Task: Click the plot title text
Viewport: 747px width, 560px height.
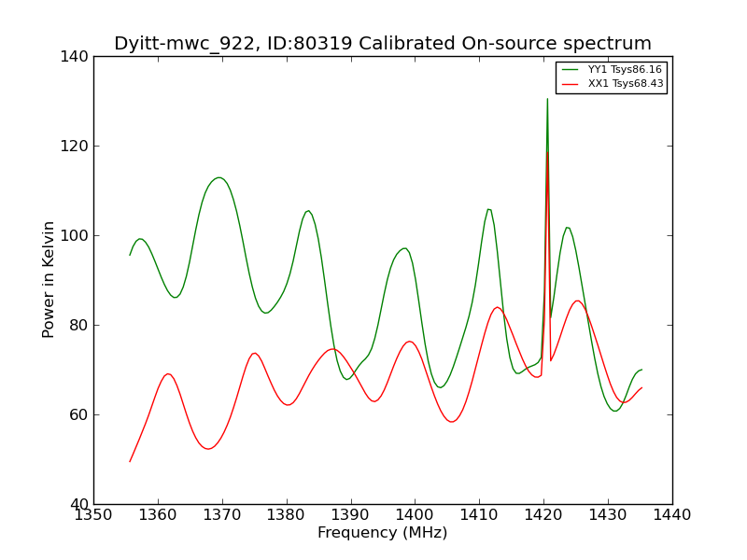Action: (383, 43)
